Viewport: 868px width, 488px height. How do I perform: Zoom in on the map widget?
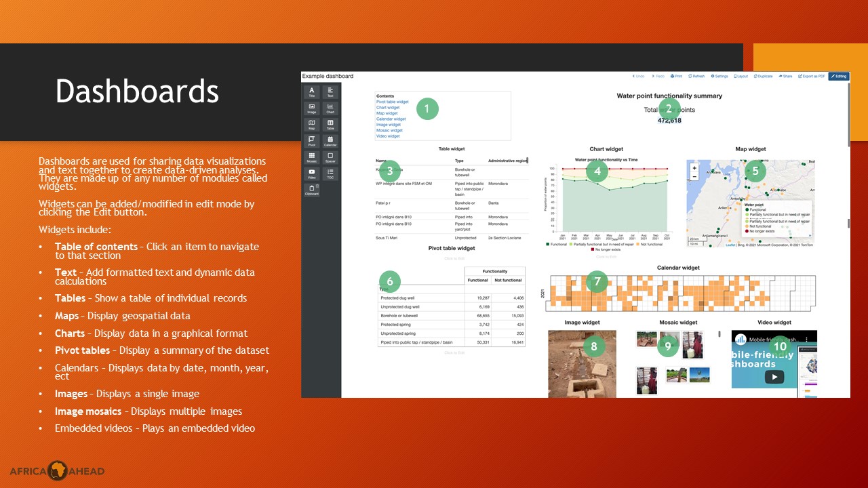point(694,167)
